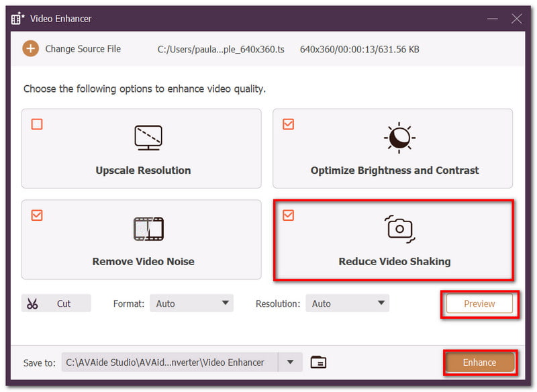Enable the Upscale Resolution checkbox

coord(37,124)
